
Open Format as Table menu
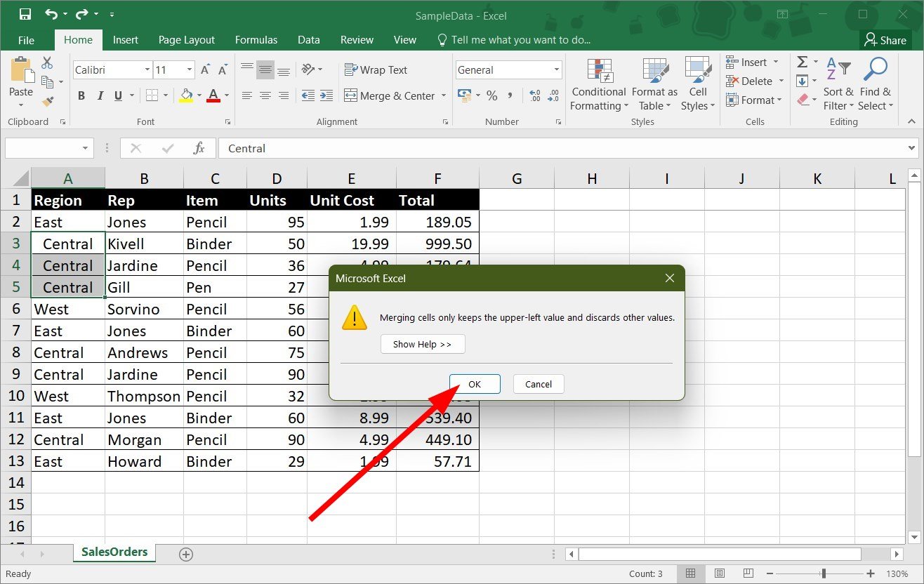[x=654, y=84]
